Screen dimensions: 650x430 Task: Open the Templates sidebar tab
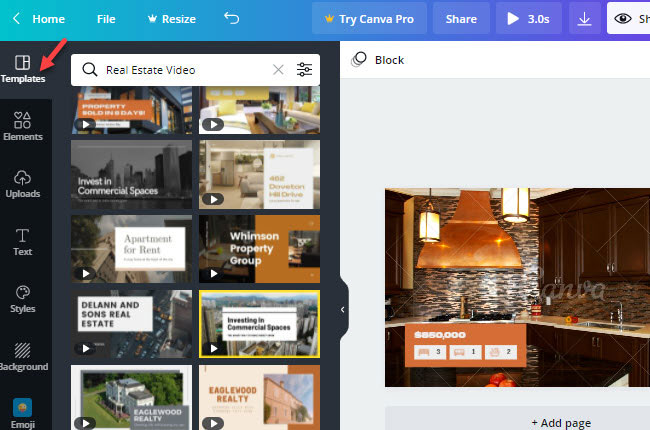click(x=23, y=69)
